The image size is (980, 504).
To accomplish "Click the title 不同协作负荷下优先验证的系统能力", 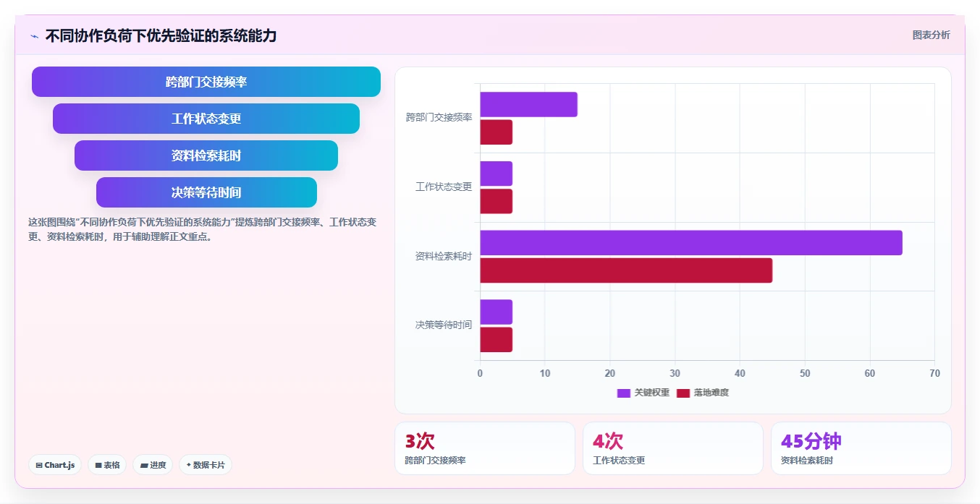I will (x=161, y=36).
